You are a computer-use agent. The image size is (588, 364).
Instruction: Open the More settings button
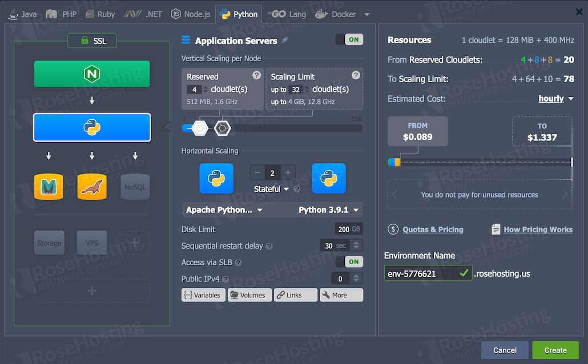341,295
